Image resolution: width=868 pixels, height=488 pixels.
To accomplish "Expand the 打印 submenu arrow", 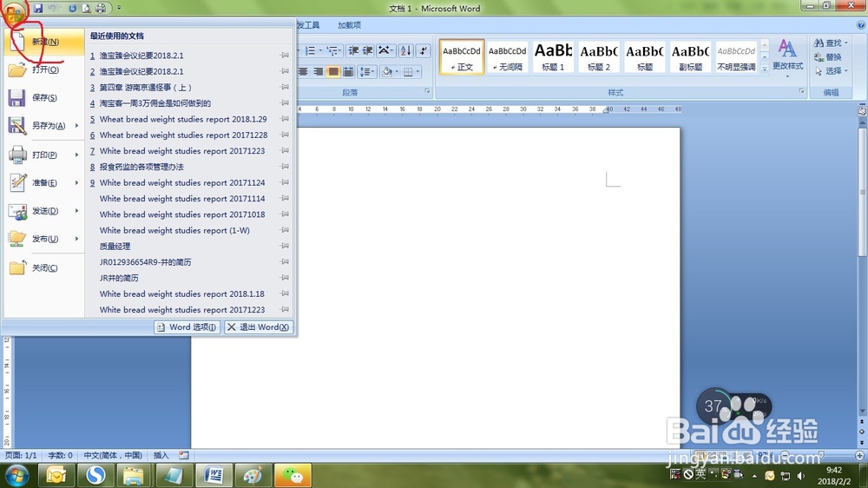I will [x=76, y=155].
